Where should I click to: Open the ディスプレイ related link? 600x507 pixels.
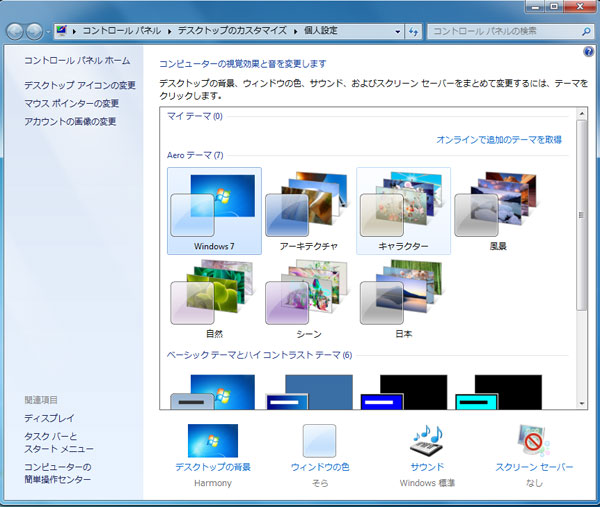(49, 418)
